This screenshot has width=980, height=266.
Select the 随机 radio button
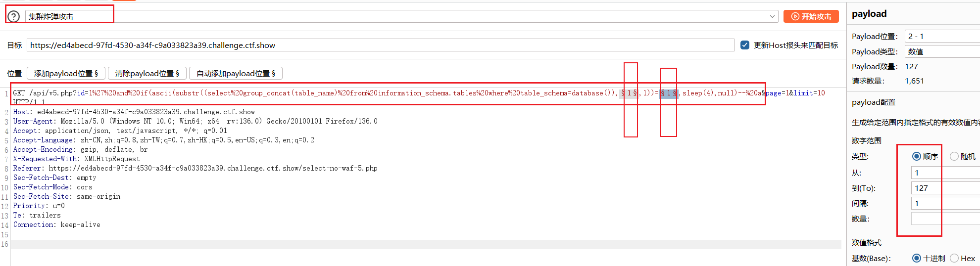[954, 156]
